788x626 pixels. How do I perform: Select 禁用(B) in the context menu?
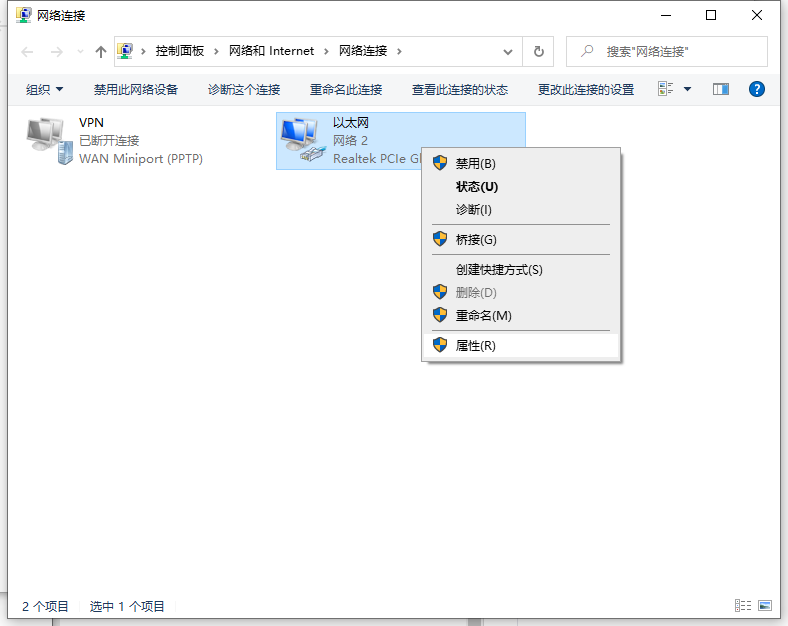coord(475,163)
